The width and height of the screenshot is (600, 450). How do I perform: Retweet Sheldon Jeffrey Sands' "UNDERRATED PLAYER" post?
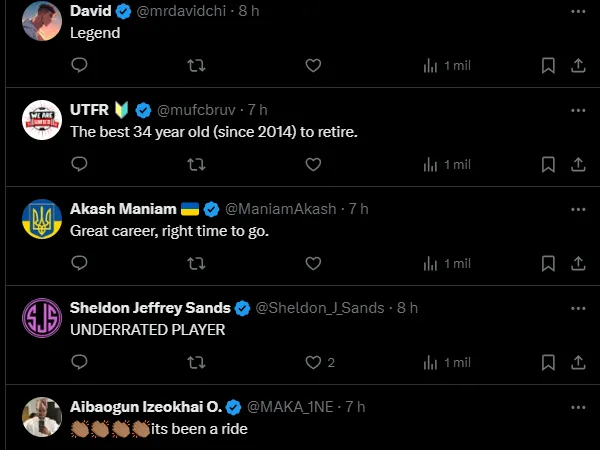click(x=197, y=362)
